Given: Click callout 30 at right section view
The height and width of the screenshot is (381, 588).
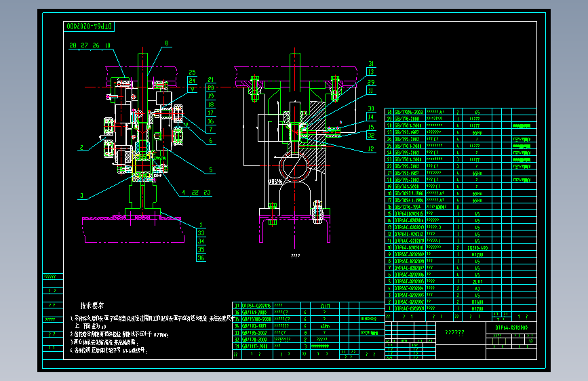Looking at the screenshot, I should tap(371, 108).
